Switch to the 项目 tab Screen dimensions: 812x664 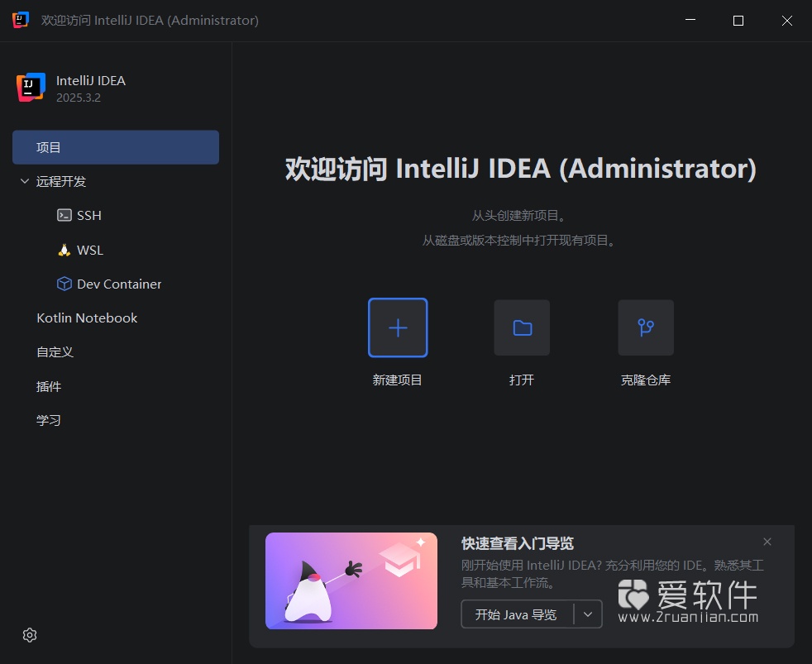(x=50, y=146)
